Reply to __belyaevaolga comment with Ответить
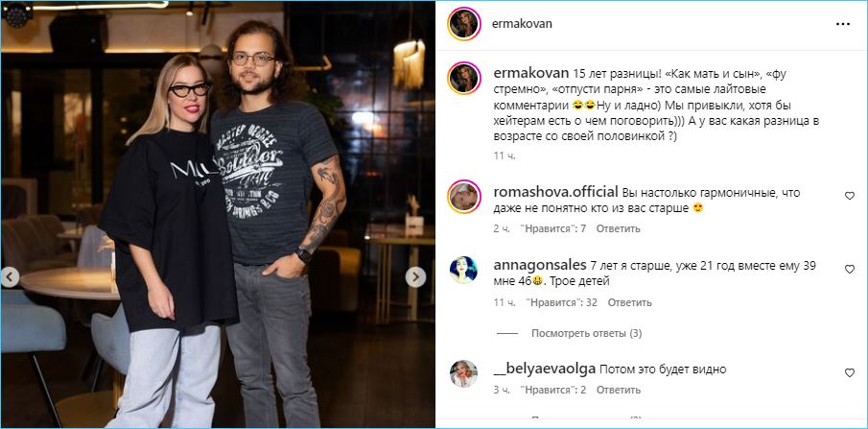The image size is (868, 429). click(x=618, y=390)
